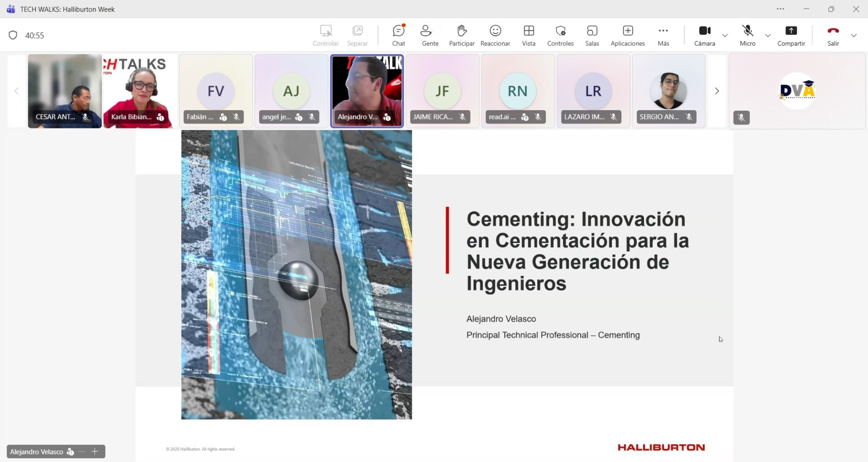
Task: Open the Reaccionar emoji menu
Action: (x=495, y=35)
